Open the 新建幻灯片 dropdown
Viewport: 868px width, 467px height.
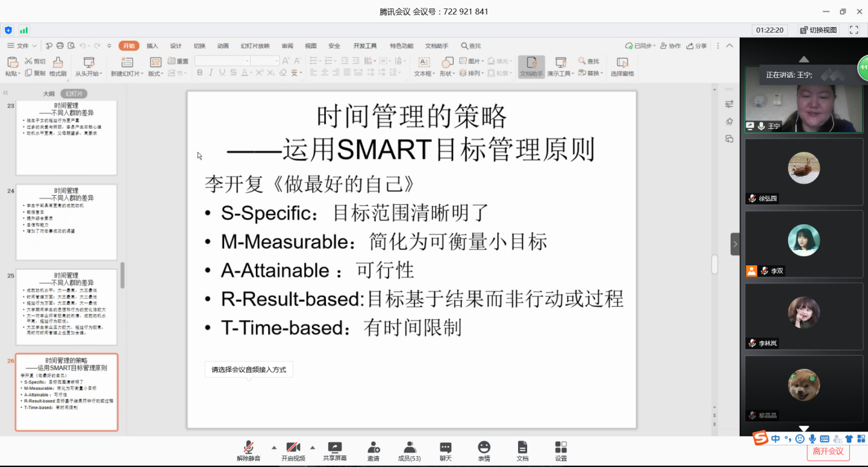coord(125,73)
